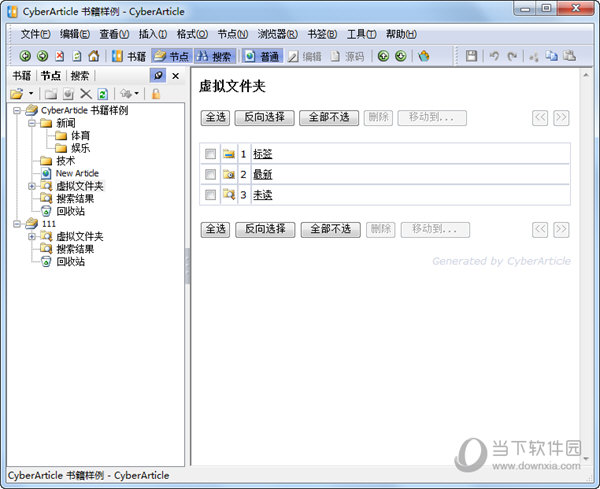
Task: Switch to 编辑 edit mode
Action: tap(305, 56)
